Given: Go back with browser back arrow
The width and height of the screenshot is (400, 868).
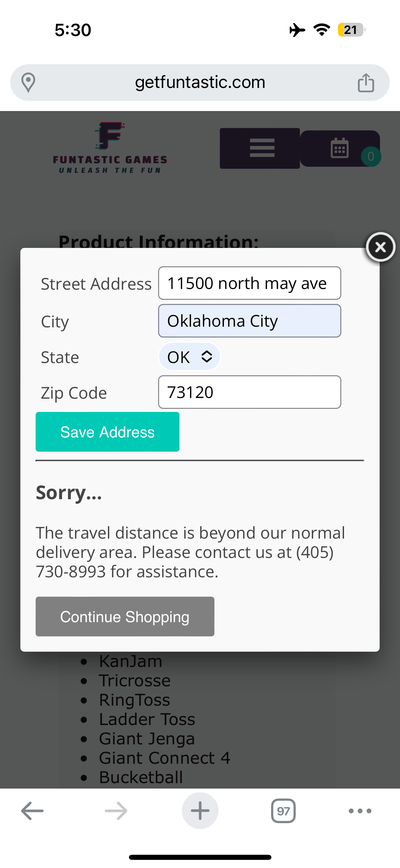Looking at the screenshot, I should point(32,811).
